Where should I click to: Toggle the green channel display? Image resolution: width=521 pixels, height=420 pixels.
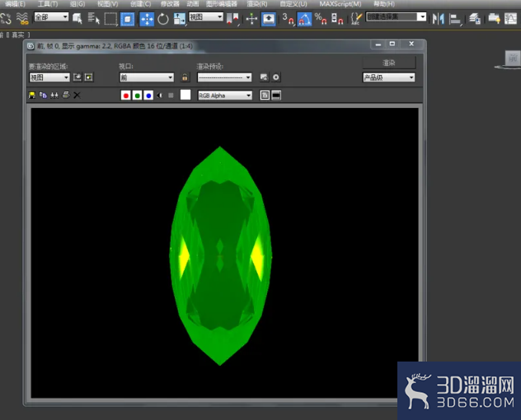coord(137,96)
